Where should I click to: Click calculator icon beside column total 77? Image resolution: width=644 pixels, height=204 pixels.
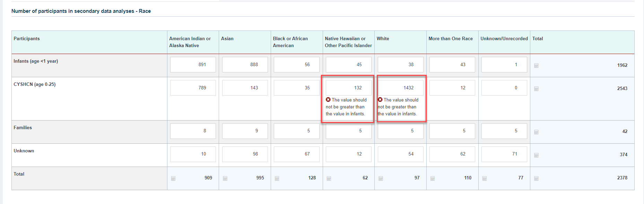click(485, 178)
